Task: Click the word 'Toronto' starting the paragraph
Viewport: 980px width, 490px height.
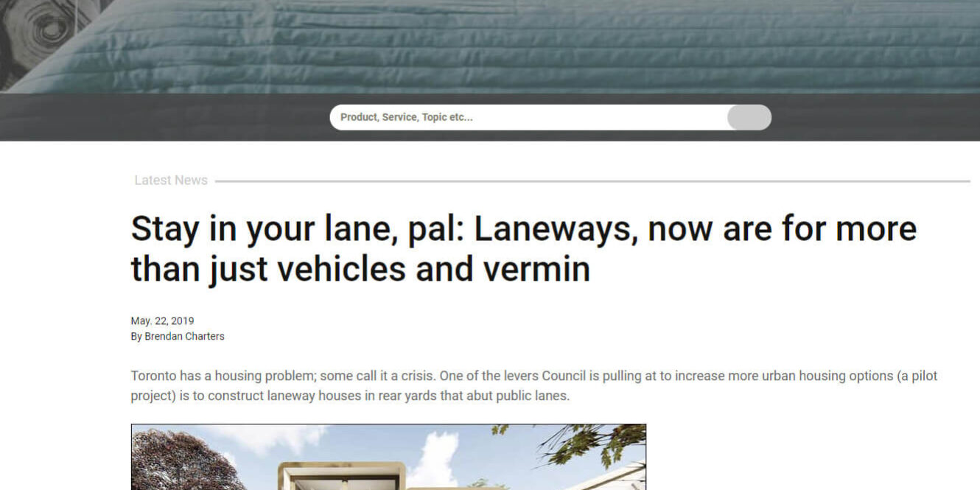Action: [x=153, y=376]
